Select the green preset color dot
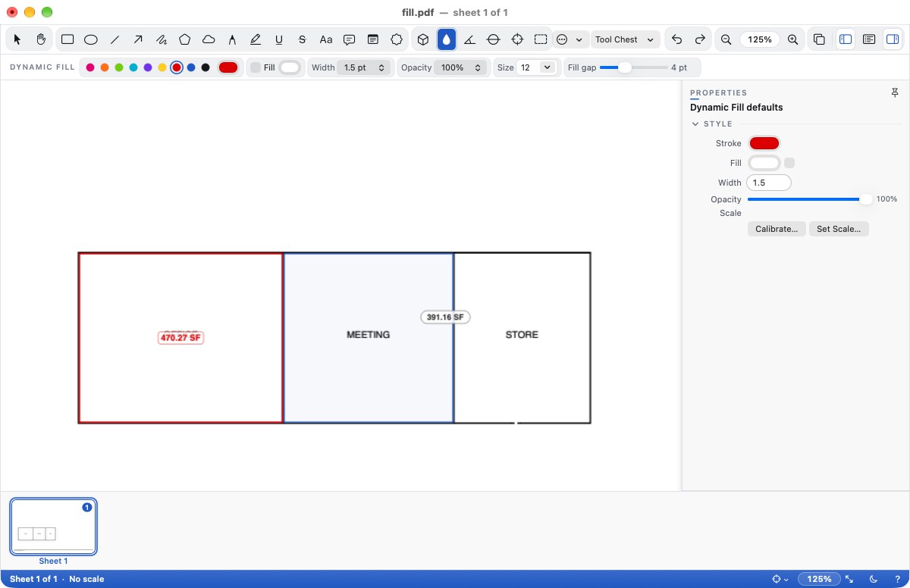 click(119, 67)
